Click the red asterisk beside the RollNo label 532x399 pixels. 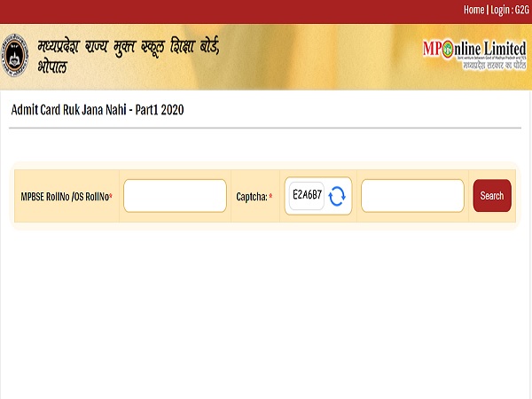111,195
